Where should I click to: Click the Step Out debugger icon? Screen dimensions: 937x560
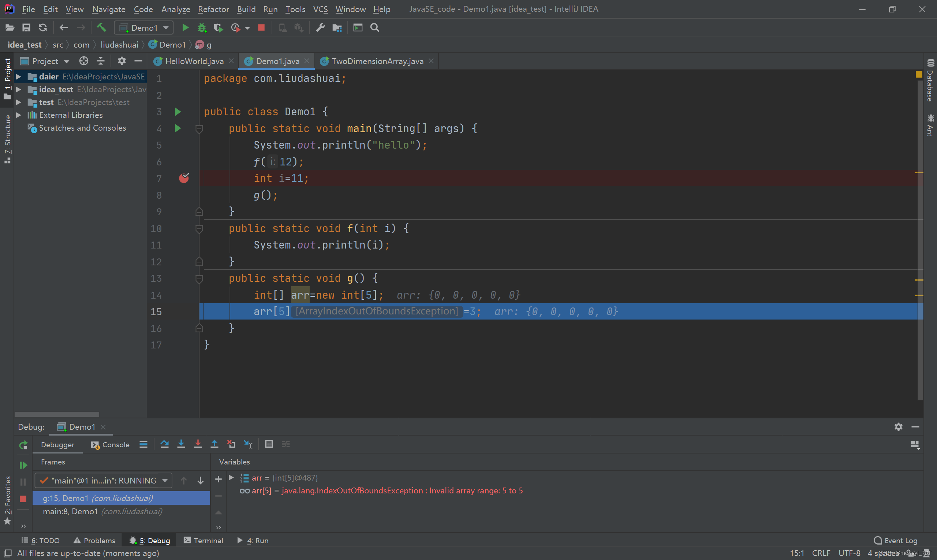click(x=214, y=444)
